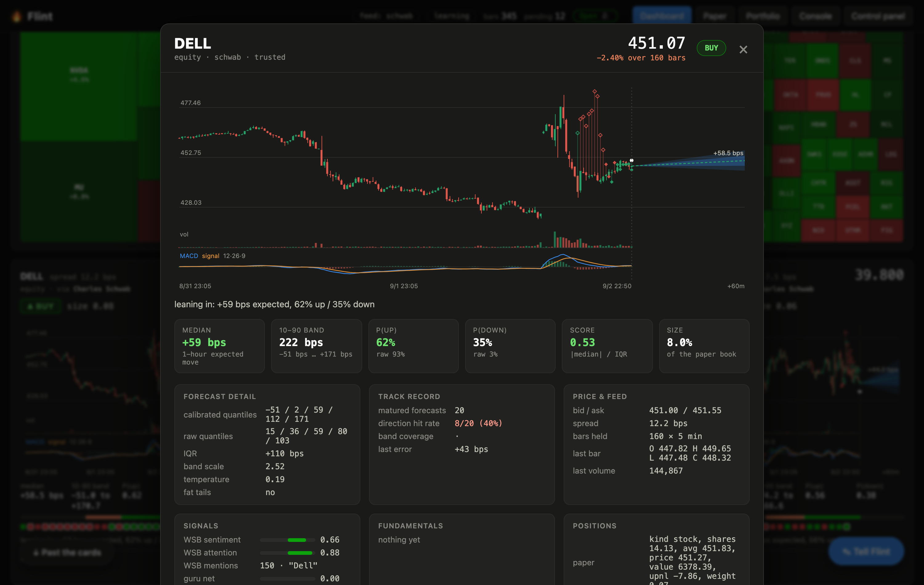Click the white current-price marker on the chart
Image resolution: width=924 pixels, height=585 pixels.
click(x=632, y=160)
